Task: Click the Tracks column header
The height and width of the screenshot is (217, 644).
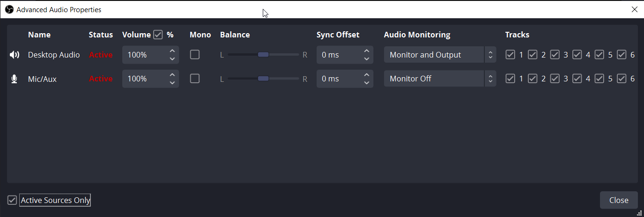Action: 517,35
